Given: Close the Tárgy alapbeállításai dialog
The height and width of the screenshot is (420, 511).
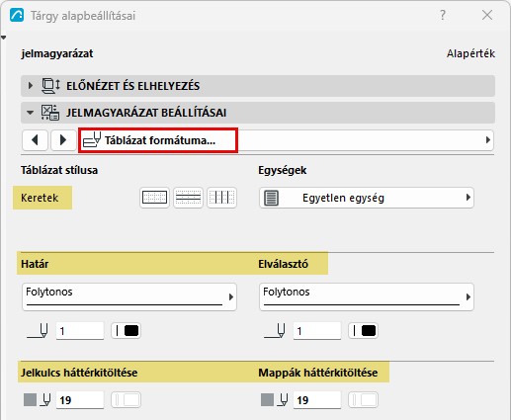Looking at the screenshot, I should (x=487, y=15).
